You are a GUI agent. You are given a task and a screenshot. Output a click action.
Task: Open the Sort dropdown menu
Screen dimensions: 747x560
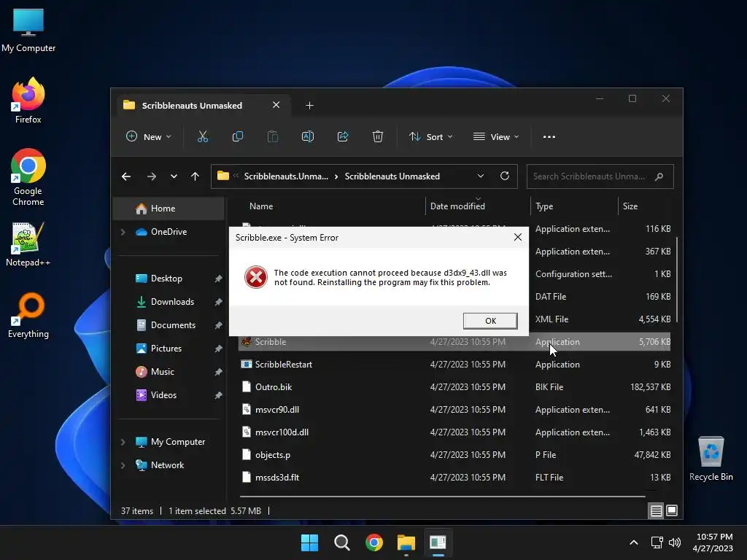[430, 136]
